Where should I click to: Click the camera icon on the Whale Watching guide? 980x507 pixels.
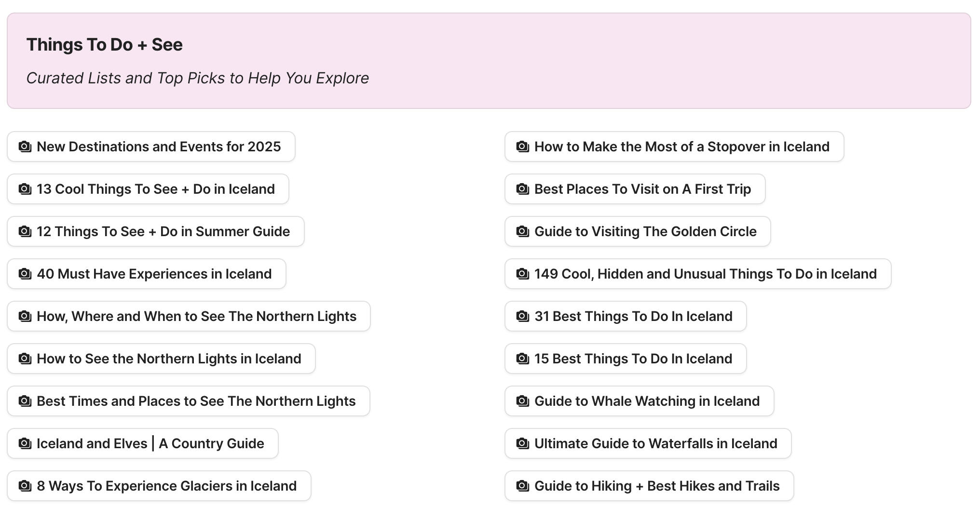coord(522,401)
